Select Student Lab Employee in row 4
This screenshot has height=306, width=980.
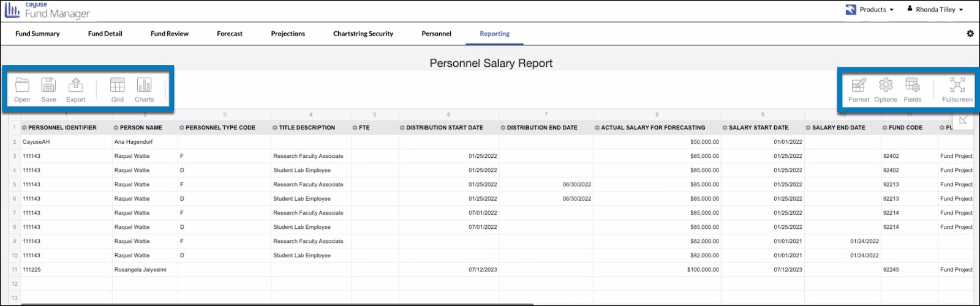311,170
